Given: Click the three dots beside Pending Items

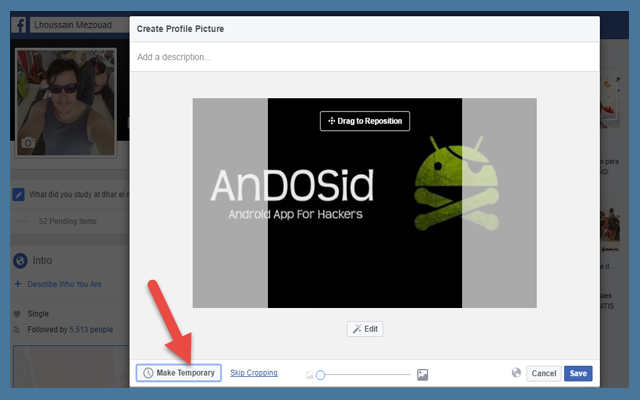Looking at the screenshot, I should coord(22,221).
